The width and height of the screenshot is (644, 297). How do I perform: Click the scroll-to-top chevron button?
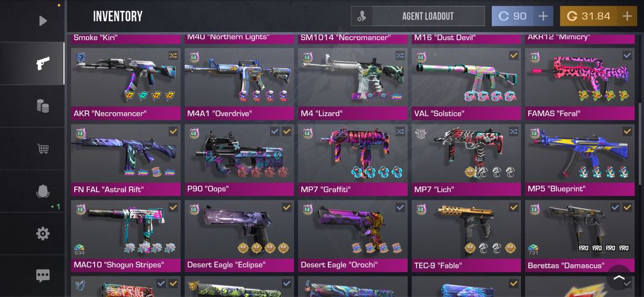coord(618,277)
